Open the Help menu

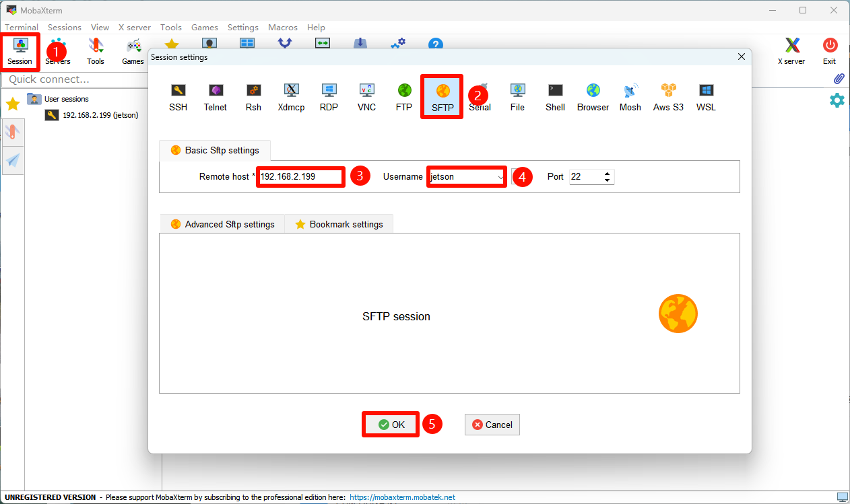point(316,28)
